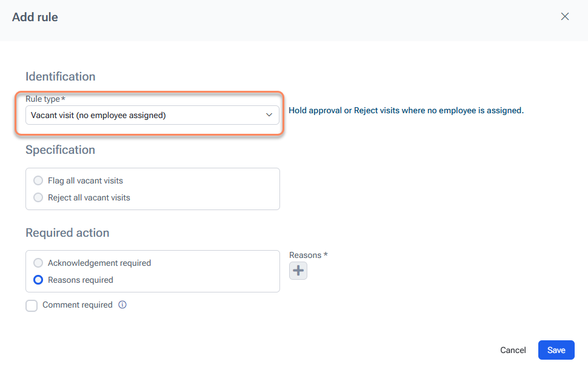Click the Required action section heading
The height and width of the screenshot is (373, 588).
(x=67, y=233)
